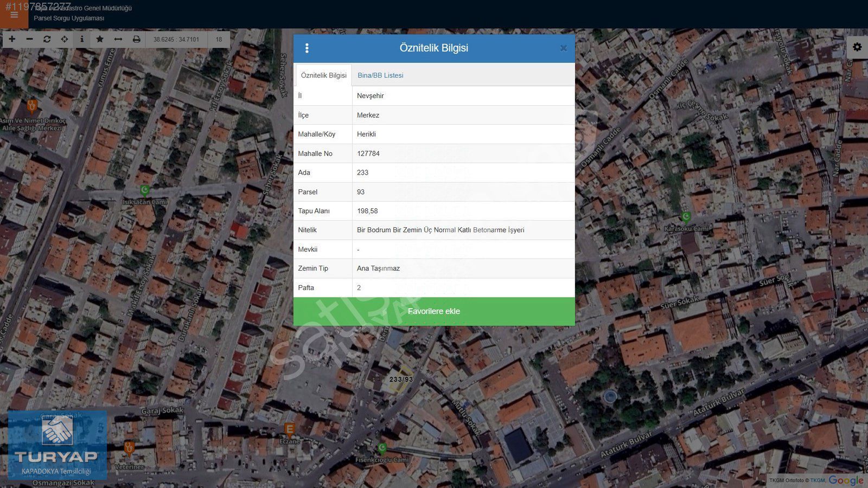This screenshot has width=868, height=488.
Task: Click the Favorilere ekle button
Action: tap(434, 311)
